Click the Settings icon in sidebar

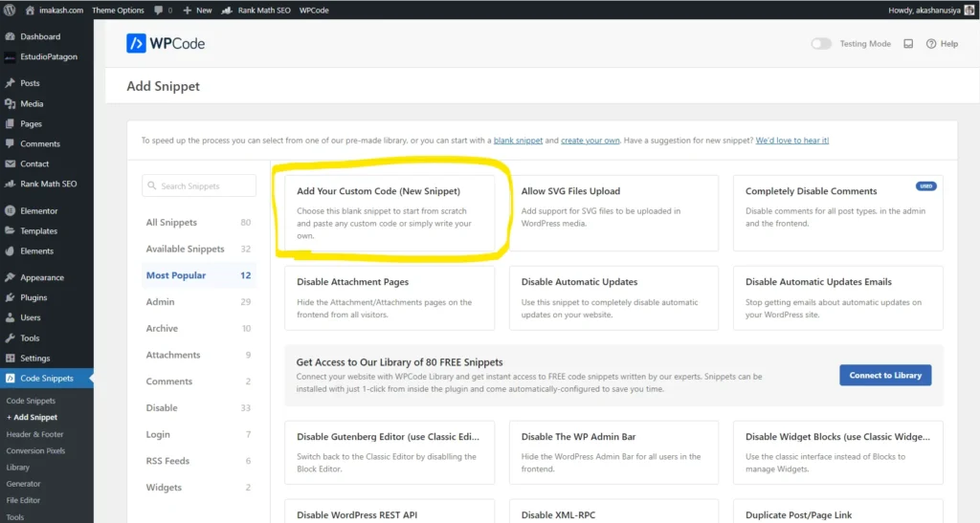tap(10, 359)
